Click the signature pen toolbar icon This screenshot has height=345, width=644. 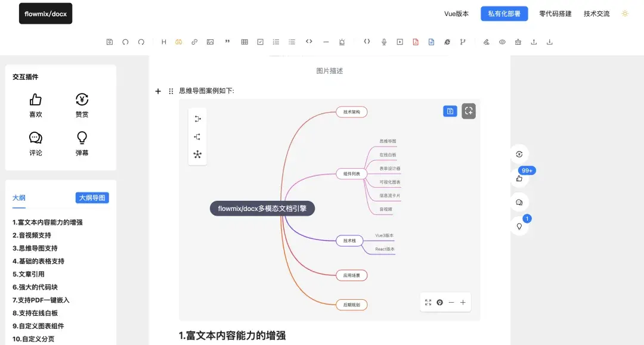(487, 42)
